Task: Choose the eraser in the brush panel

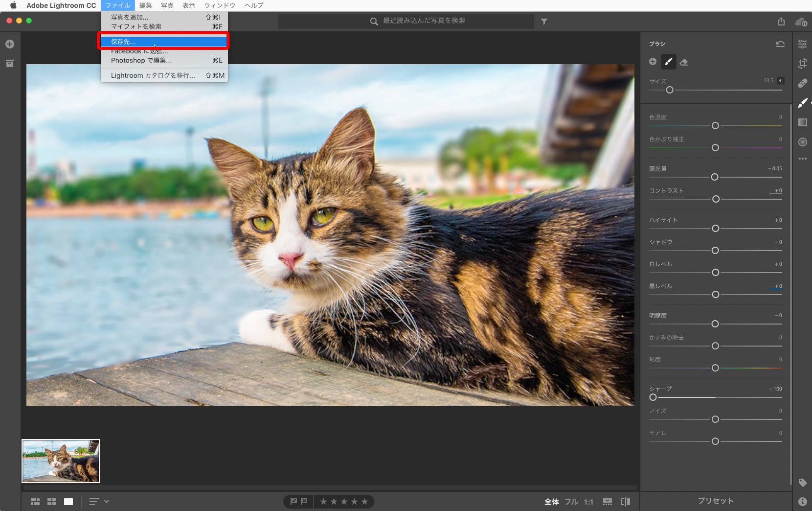Action: click(684, 62)
